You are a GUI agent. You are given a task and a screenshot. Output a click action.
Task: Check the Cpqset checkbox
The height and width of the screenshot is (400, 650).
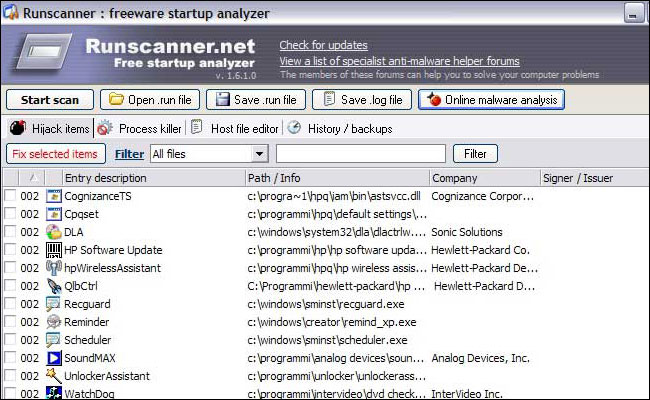(10, 213)
